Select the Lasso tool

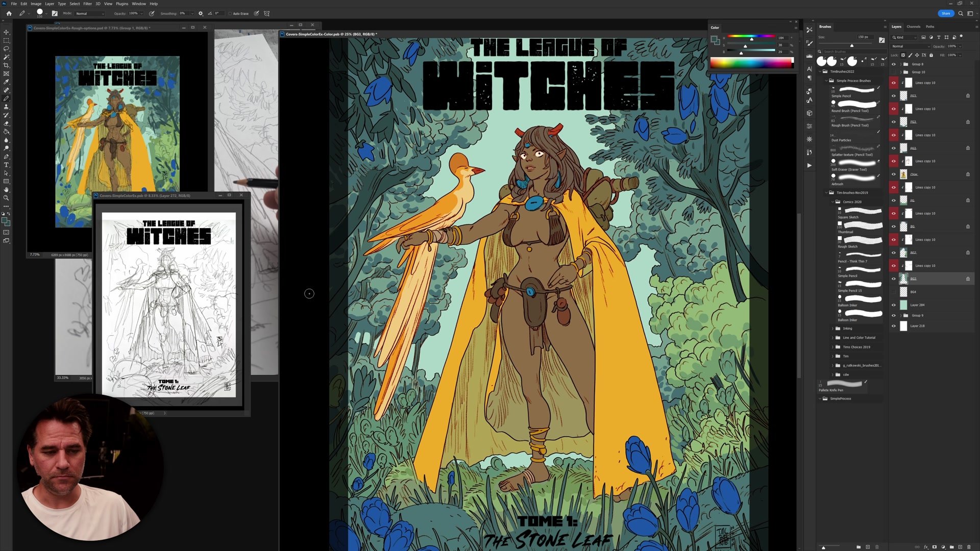[6, 48]
